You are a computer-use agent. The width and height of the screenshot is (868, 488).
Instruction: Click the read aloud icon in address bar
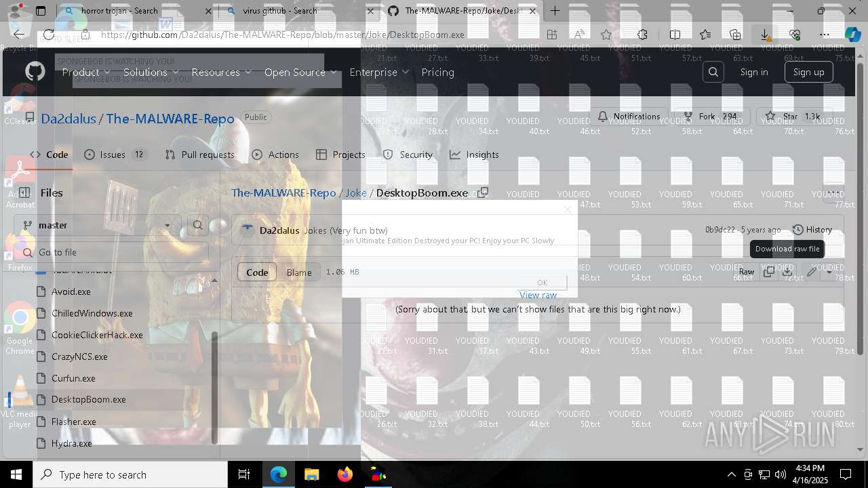[579, 35]
